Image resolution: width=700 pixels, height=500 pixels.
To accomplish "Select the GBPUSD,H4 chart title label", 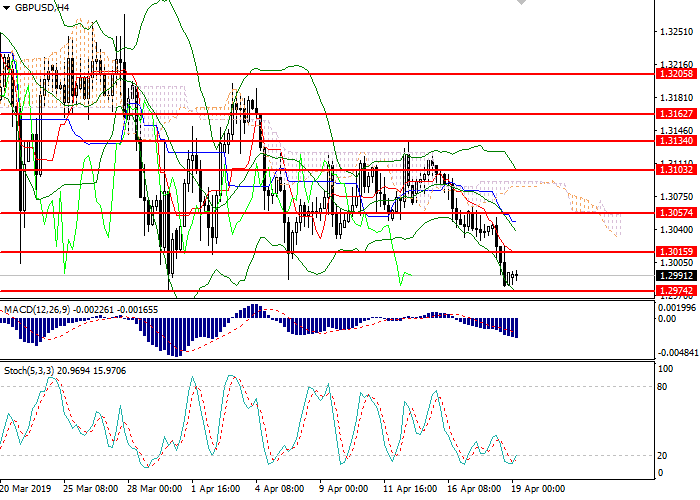I will tap(42, 7).
